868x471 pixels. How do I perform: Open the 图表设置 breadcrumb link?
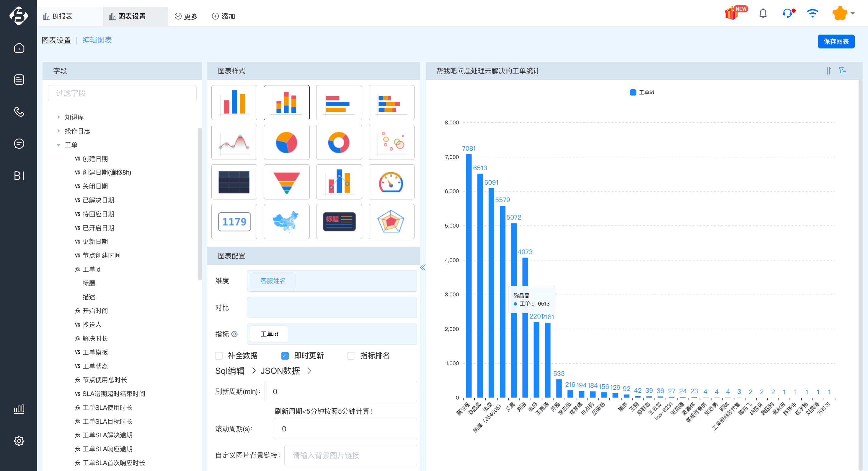(56, 40)
